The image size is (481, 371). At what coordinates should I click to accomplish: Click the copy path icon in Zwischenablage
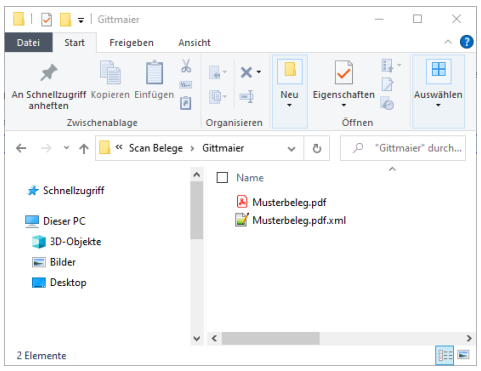click(x=186, y=85)
